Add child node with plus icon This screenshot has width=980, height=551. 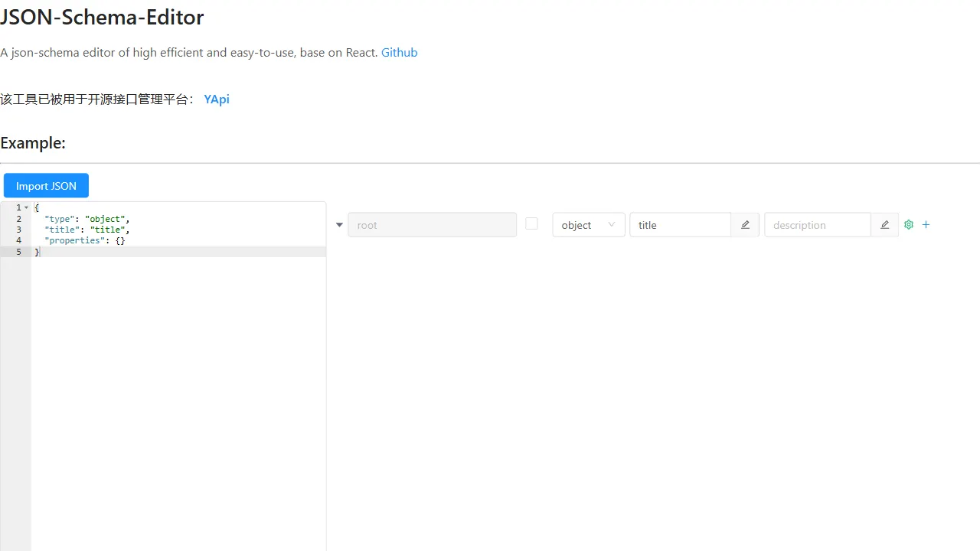point(926,225)
